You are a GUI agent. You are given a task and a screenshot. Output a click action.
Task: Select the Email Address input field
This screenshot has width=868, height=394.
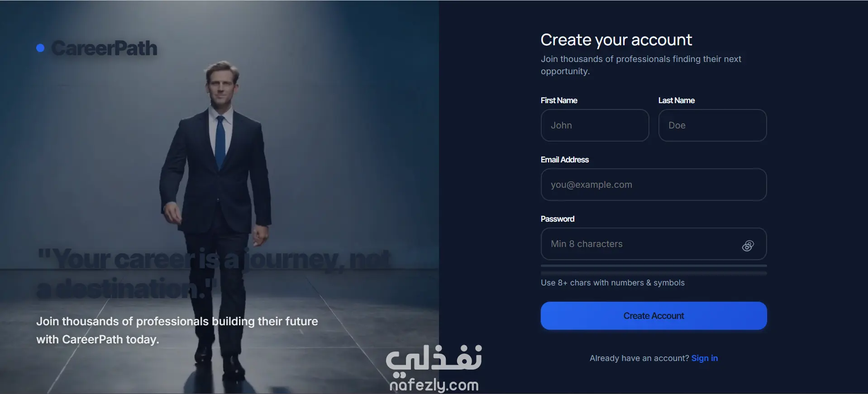point(653,185)
